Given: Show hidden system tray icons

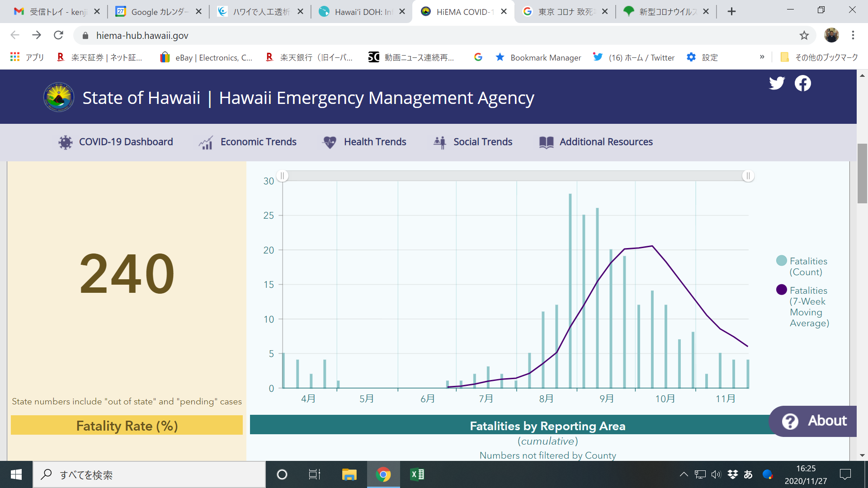Looking at the screenshot, I should (684, 474).
